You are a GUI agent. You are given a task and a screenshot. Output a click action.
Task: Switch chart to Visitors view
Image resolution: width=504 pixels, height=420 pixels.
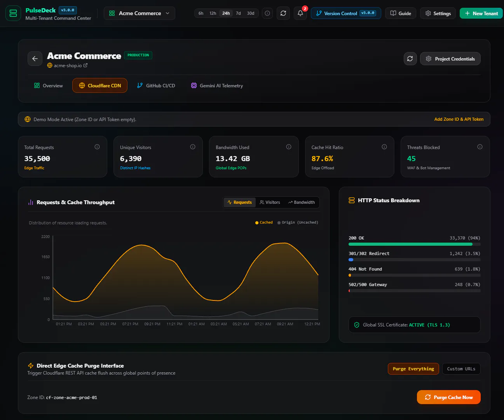click(x=270, y=202)
